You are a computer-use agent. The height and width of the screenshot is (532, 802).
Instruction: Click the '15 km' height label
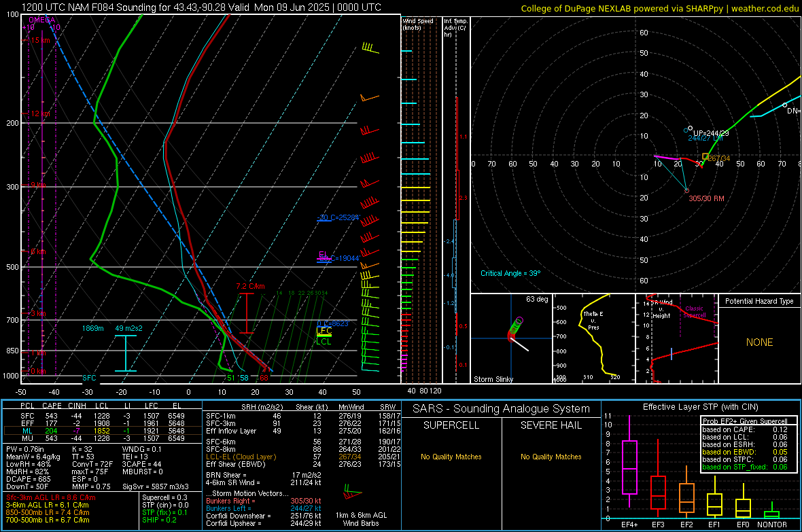point(40,40)
